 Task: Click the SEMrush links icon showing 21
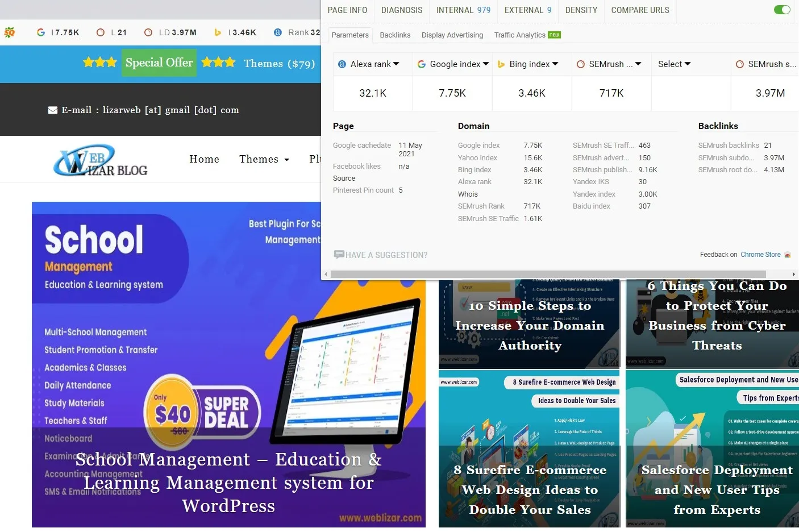tap(101, 32)
